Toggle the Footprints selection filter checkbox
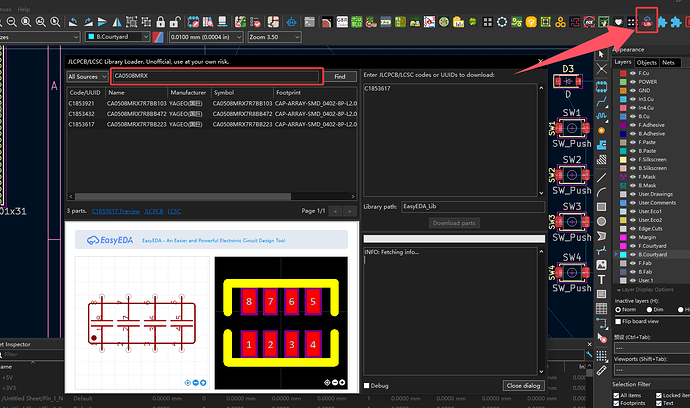This screenshot has height=408, width=690. (617, 403)
